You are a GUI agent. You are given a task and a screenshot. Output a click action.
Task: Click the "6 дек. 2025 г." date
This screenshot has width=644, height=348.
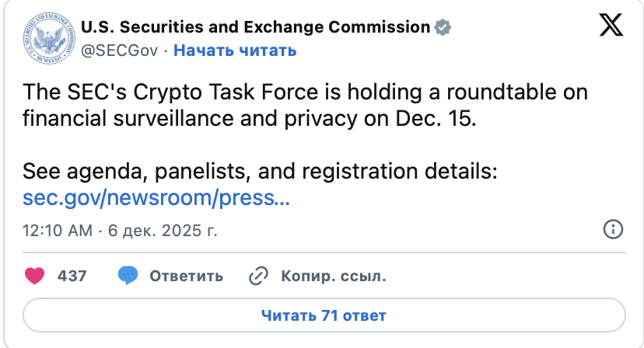tap(161, 231)
